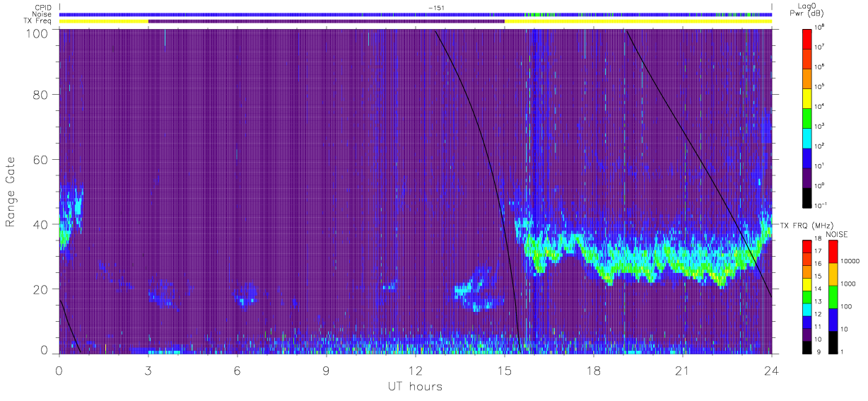Click the blue Noise strip above the plot
868x401 pixels.
pyautogui.click(x=416, y=14)
